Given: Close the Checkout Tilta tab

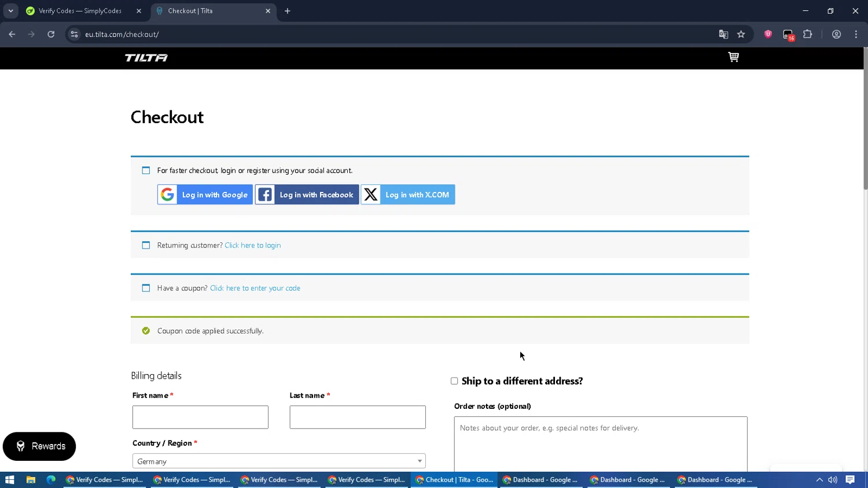Looking at the screenshot, I should tap(268, 11).
